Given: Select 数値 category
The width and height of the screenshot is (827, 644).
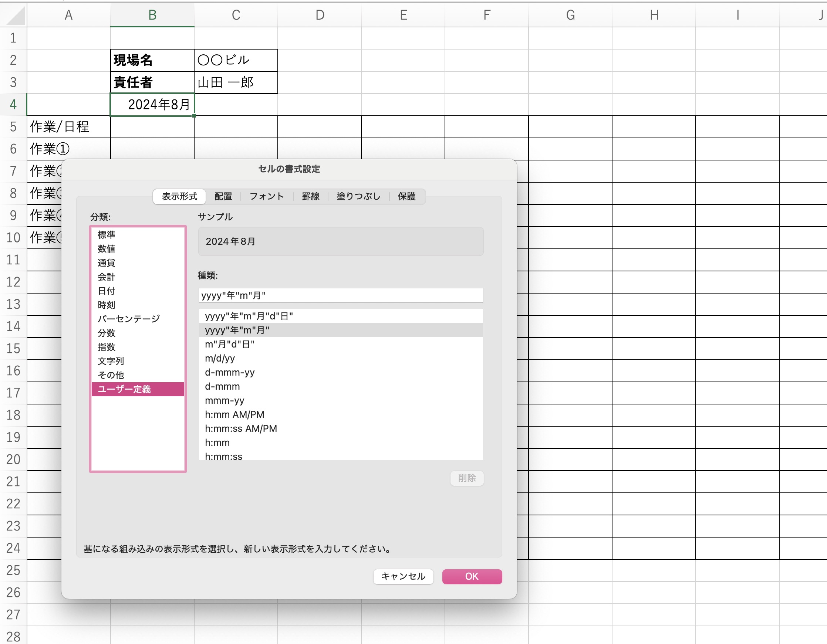Looking at the screenshot, I should [x=138, y=249].
